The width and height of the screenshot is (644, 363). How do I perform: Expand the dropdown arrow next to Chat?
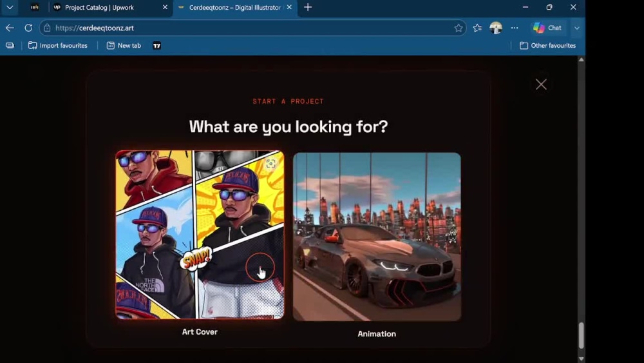tap(576, 28)
